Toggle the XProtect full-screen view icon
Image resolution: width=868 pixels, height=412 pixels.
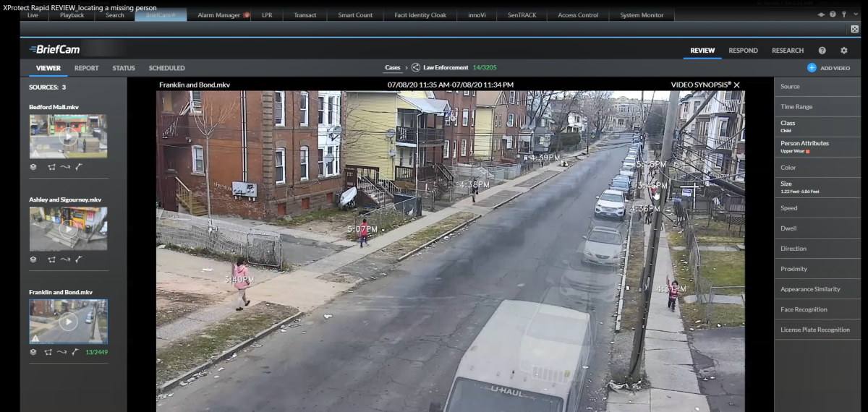pos(855,29)
